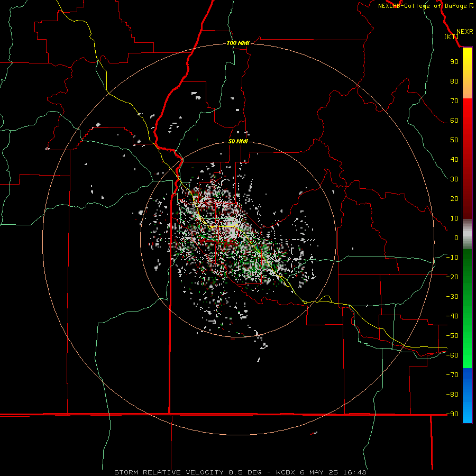476x476 pixels.
Task: Select the positive 80 scale value
Action: (x=454, y=81)
